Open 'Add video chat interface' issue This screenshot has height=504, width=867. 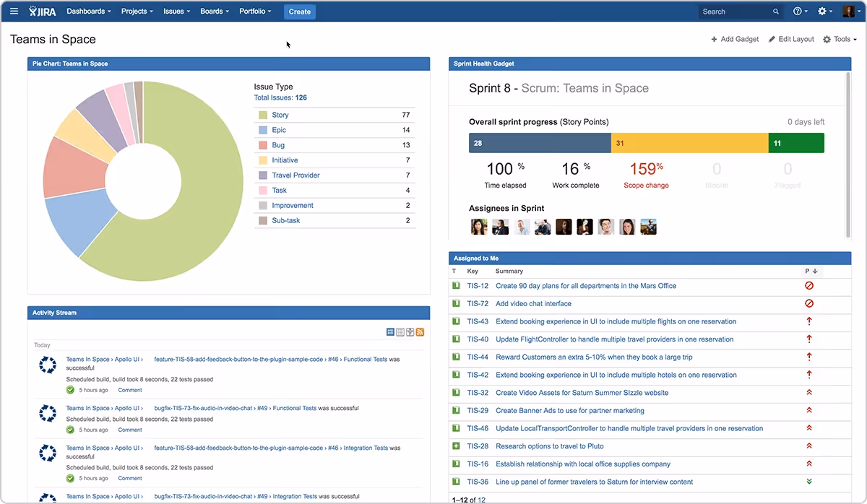point(533,303)
